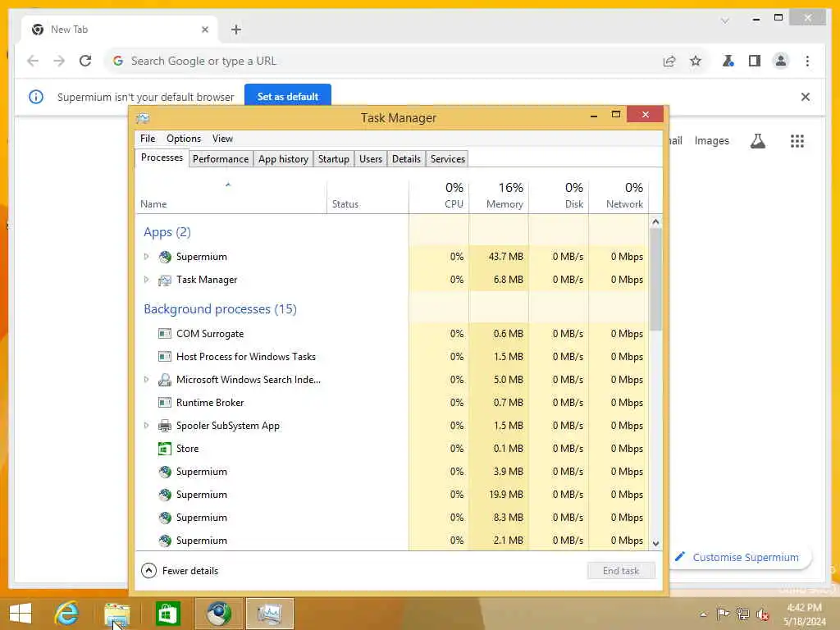Bookmark this tab with the star icon

696,61
